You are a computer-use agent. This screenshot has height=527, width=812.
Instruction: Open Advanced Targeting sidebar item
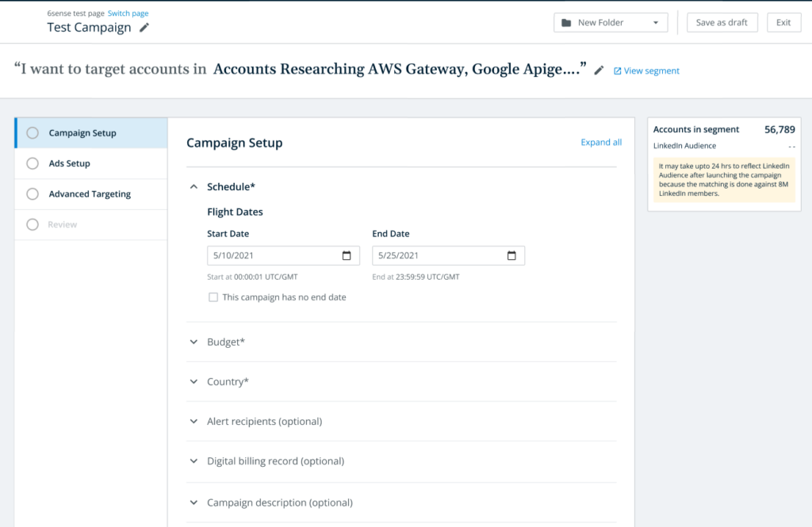click(91, 194)
